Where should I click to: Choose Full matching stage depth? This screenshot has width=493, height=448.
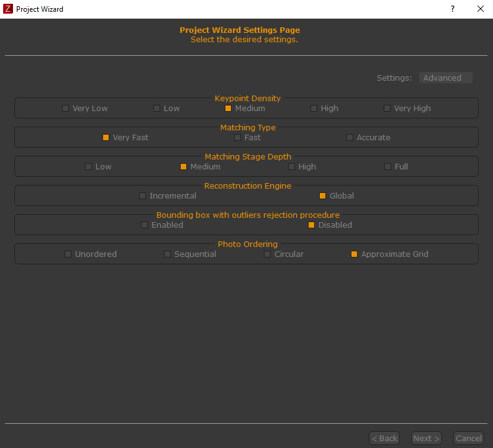(388, 167)
